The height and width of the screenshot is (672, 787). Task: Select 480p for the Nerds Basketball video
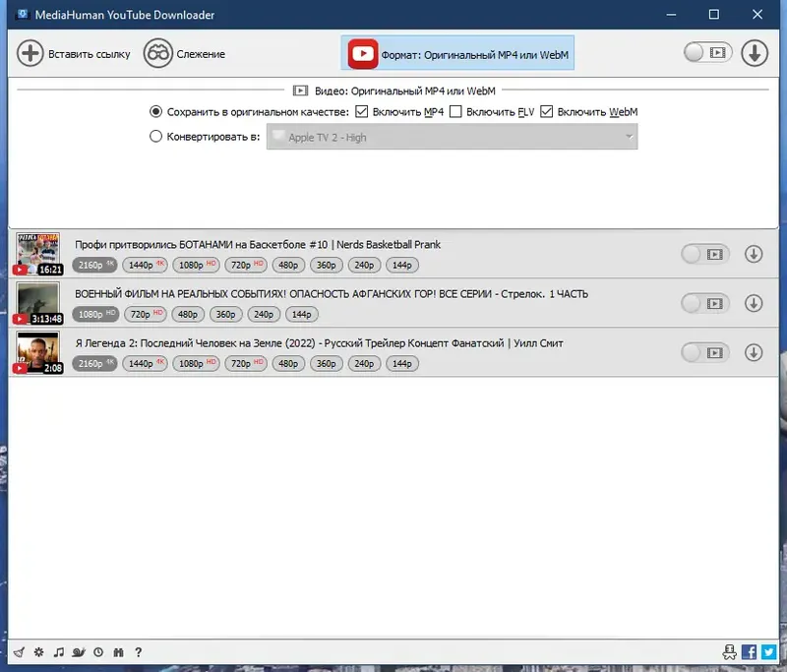(x=288, y=265)
